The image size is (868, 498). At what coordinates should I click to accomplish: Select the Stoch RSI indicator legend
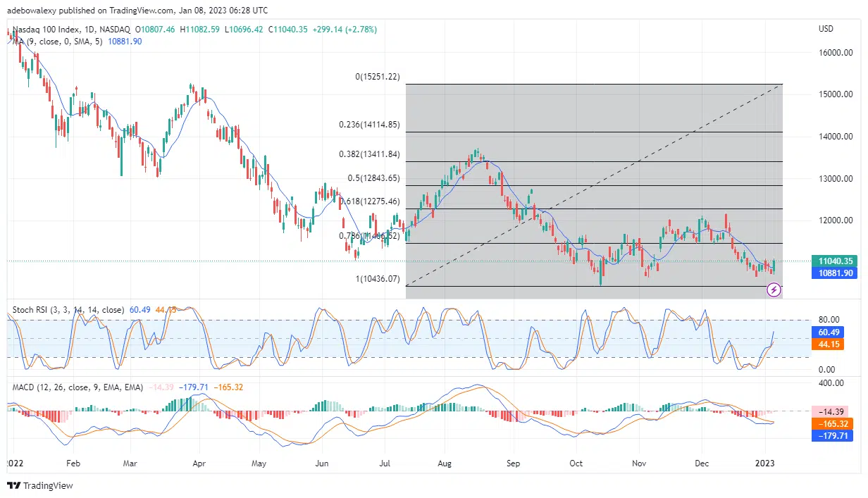[x=67, y=310]
